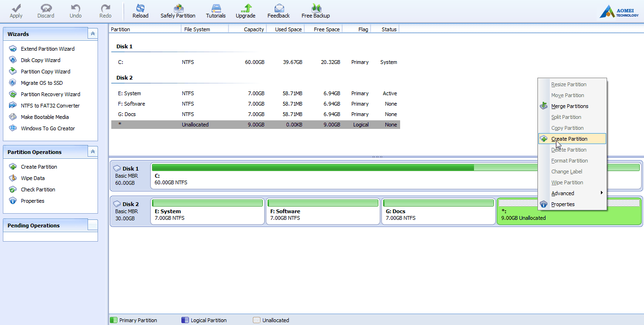Click the Upgrade icon
Image resolution: width=644 pixels, height=325 pixels.
(x=246, y=11)
